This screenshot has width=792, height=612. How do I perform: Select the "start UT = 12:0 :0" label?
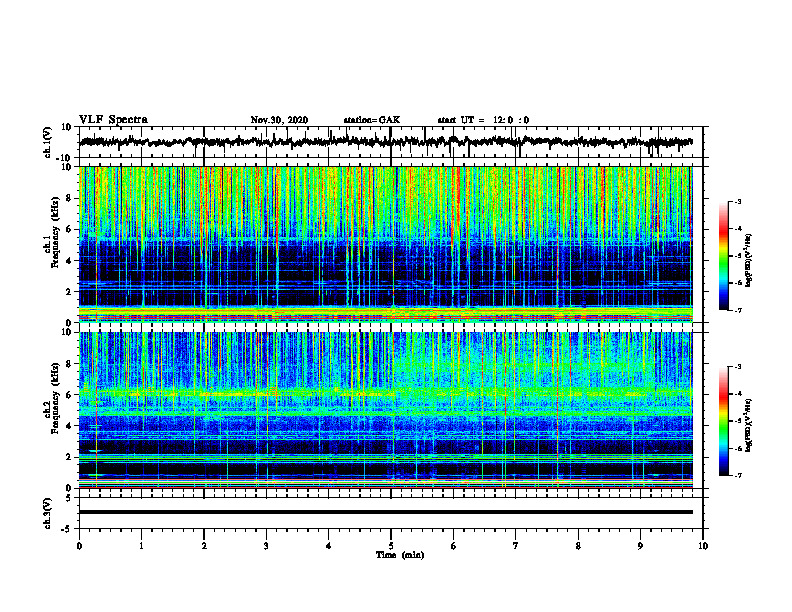tap(483, 120)
